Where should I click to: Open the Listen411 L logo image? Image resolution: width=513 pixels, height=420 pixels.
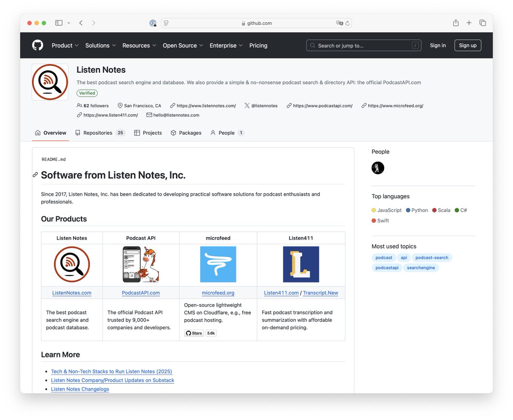click(301, 265)
